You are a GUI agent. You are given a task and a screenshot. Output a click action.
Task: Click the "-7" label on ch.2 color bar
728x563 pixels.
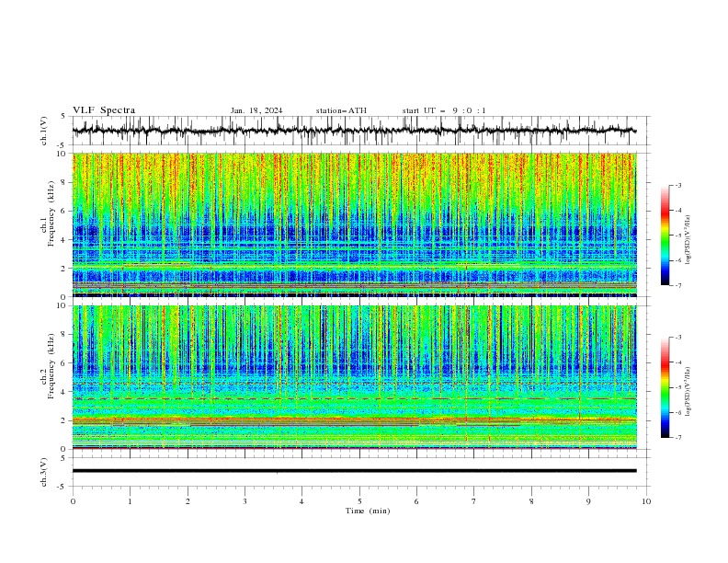[678, 438]
